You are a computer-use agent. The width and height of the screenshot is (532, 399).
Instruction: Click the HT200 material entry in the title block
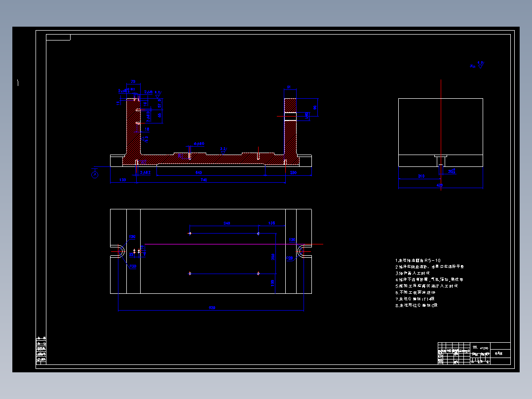[484, 348]
